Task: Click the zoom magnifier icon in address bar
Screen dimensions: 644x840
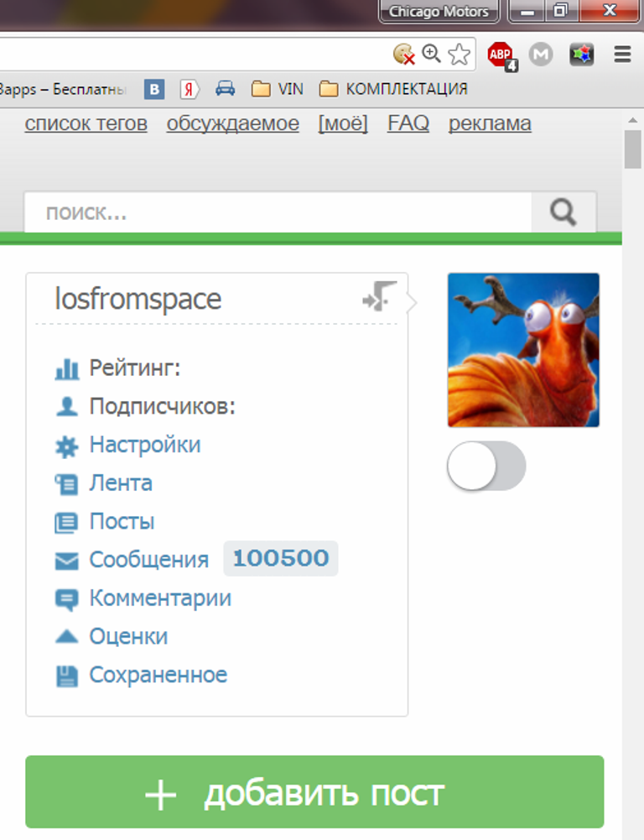Action: pos(431,55)
